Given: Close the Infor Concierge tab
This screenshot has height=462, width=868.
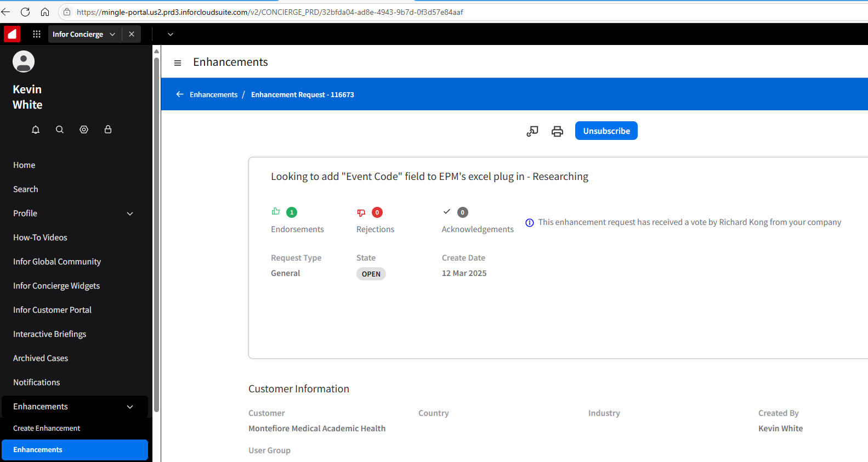Looking at the screenshot, I should [x=132, y=34].
